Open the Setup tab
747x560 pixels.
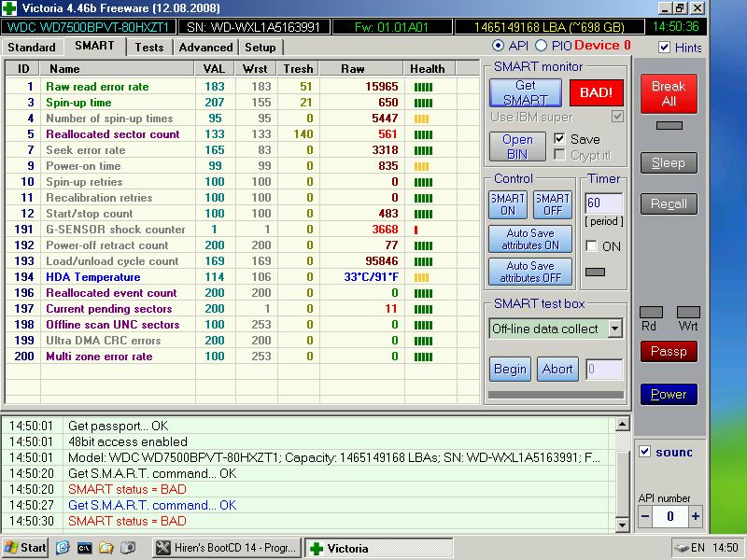(x=261, y=48)
